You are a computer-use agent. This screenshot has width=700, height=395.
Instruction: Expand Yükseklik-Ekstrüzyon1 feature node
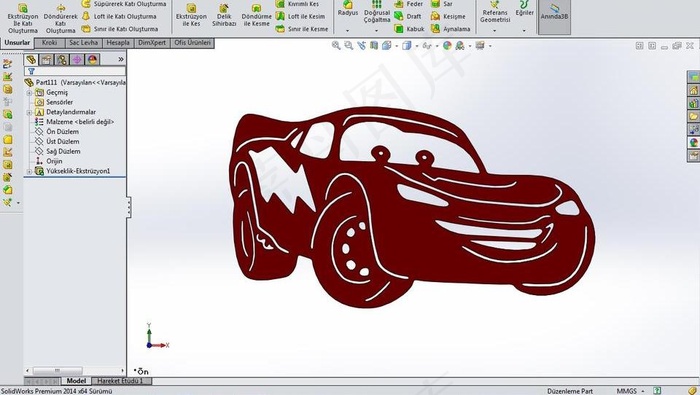click(x=29, y=171)
